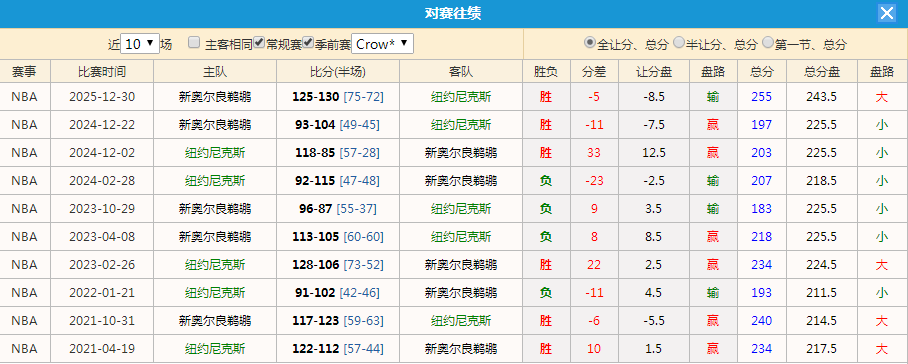The height and width of the screenshot is (364, 908).
Task: Open score 113-105 from 2023-04-08 game
Action: pyautogui.click(x=316, y=236)
